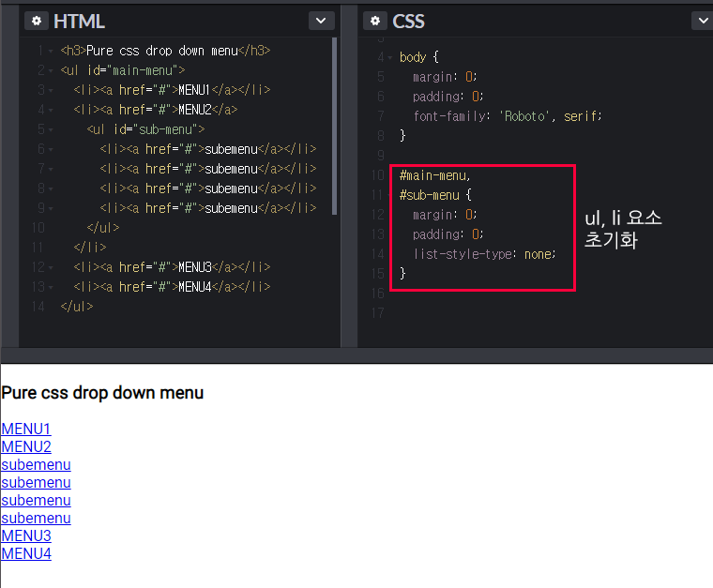Viewport: 713px width, 588px height.
Task: Expand the CSS panel dropdown chevron
Action: click(703, 21)
